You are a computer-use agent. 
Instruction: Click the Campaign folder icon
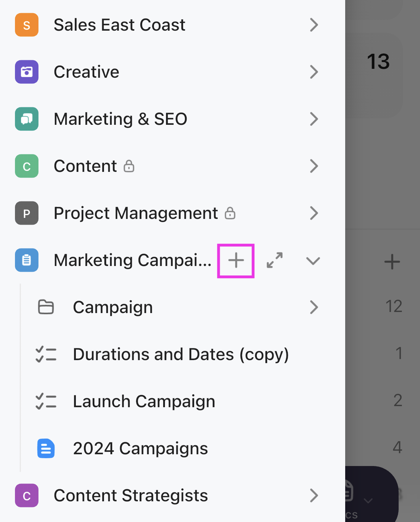click(46, 307)
